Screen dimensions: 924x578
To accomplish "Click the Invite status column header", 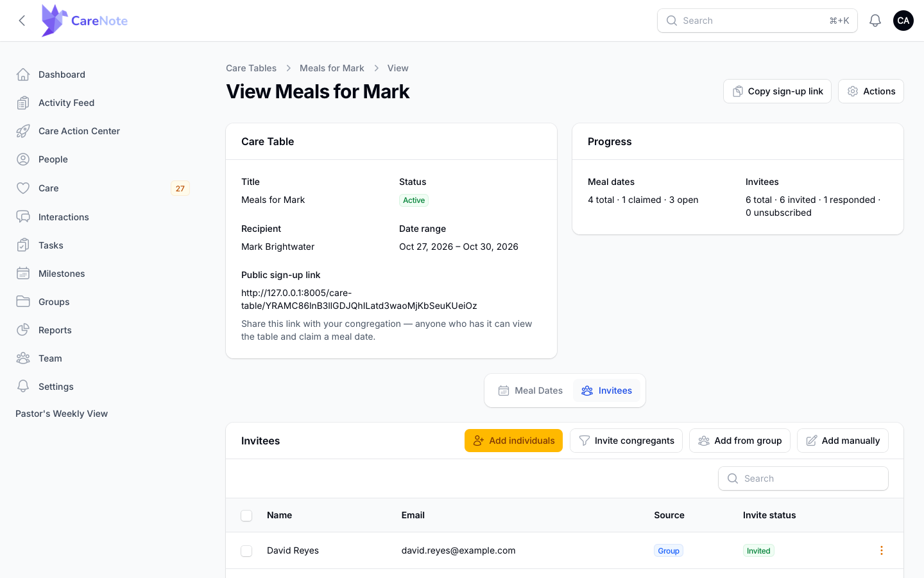I will (769, 515).
